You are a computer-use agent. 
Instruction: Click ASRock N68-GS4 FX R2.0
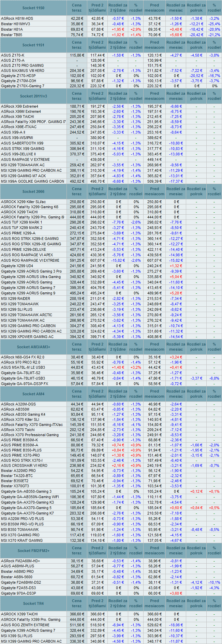[23, 357]
